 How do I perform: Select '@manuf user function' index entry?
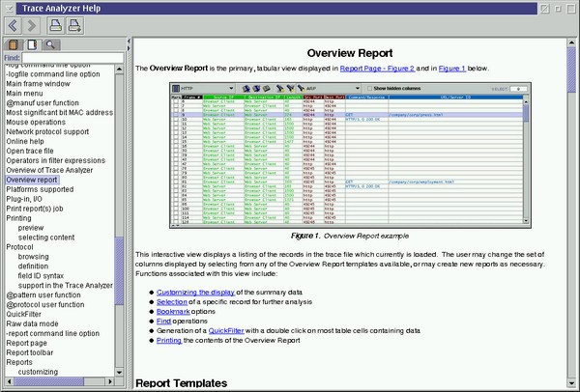tap(43, 103)
